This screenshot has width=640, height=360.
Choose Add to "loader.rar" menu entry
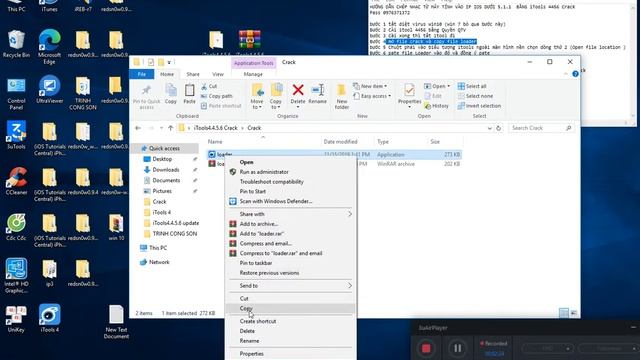[290, 234]
